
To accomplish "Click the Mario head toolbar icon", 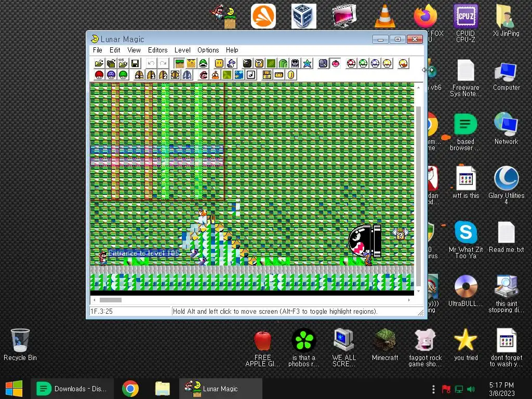I will pos(204,75).
